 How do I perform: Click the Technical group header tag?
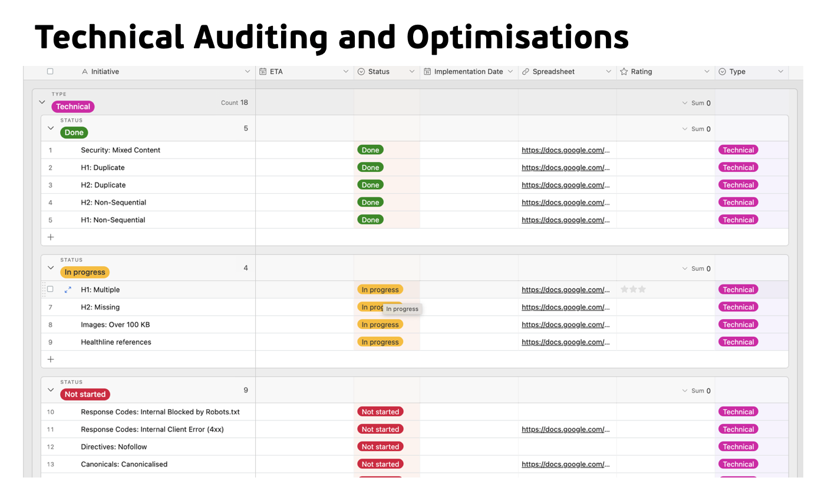click(73, 107)
